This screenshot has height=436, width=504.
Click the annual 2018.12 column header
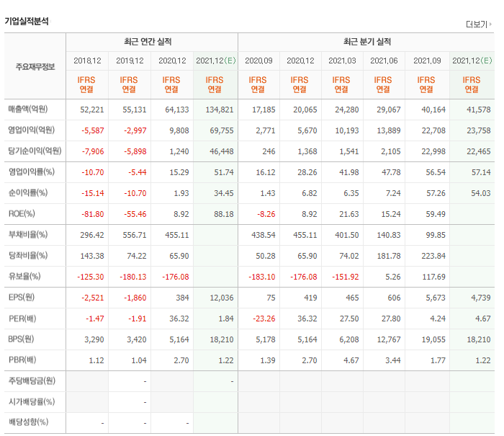click(x=87, y=61)
